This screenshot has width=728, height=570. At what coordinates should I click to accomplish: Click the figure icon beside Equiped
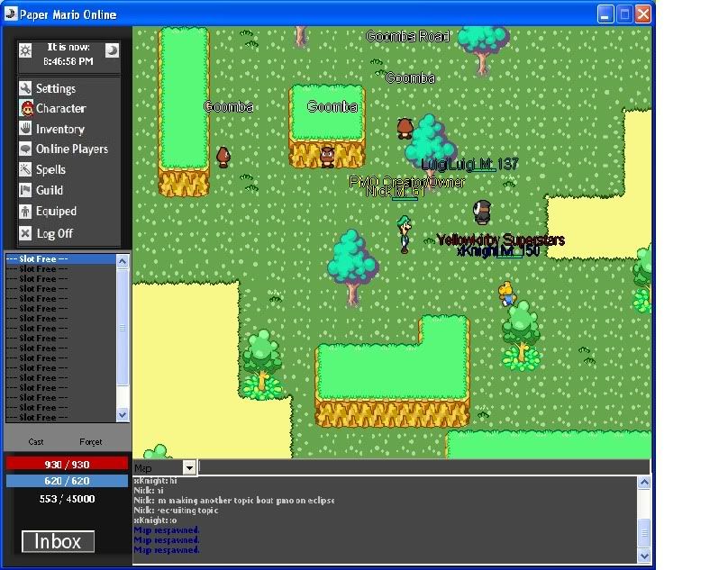[x=25, y=212]
